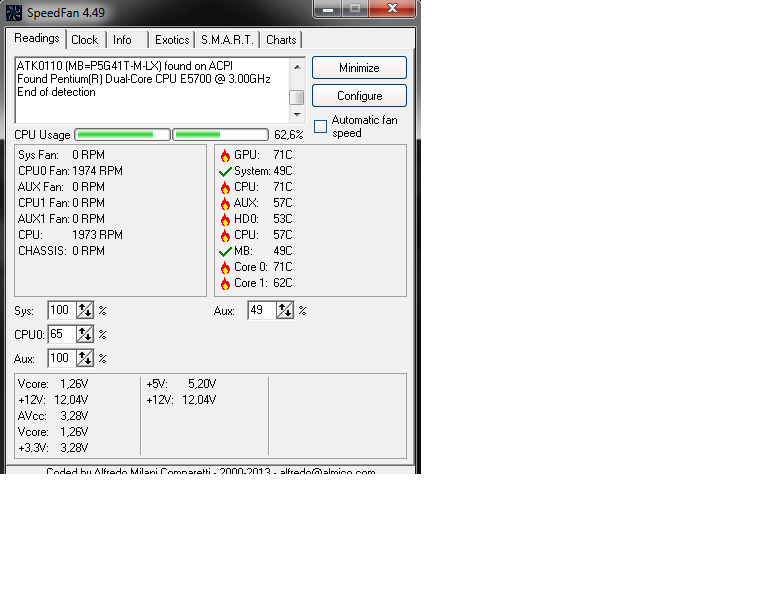Switch to the Readings tab
This screenshot has height=614, width=768.
pos(37,38)
